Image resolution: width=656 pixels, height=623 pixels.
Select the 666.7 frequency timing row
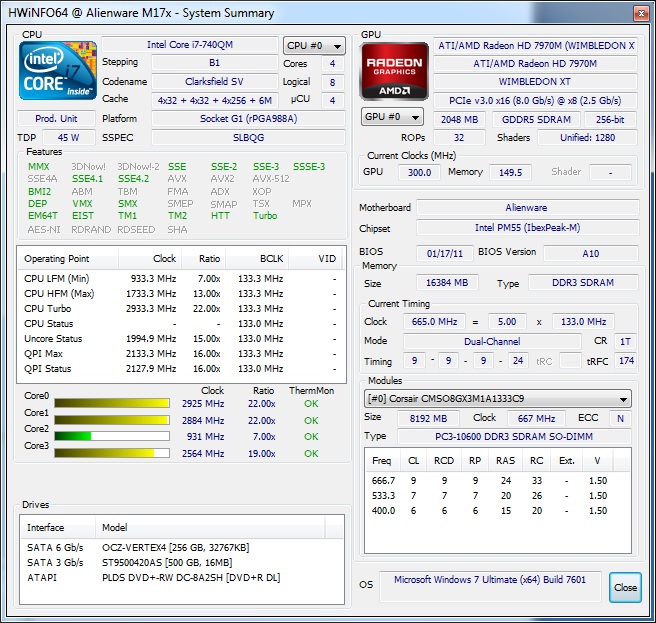[x=497, y=481]
